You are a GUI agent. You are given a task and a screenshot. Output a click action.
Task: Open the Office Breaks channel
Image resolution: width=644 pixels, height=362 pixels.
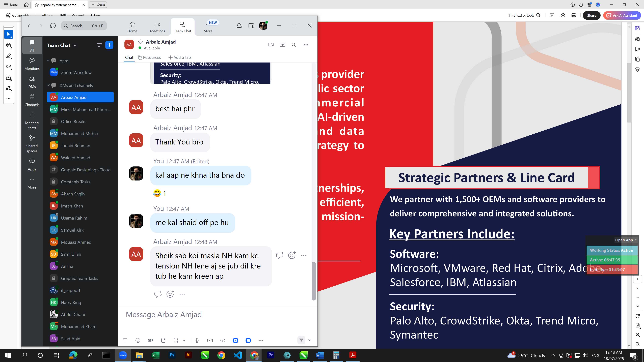[80, 121]
